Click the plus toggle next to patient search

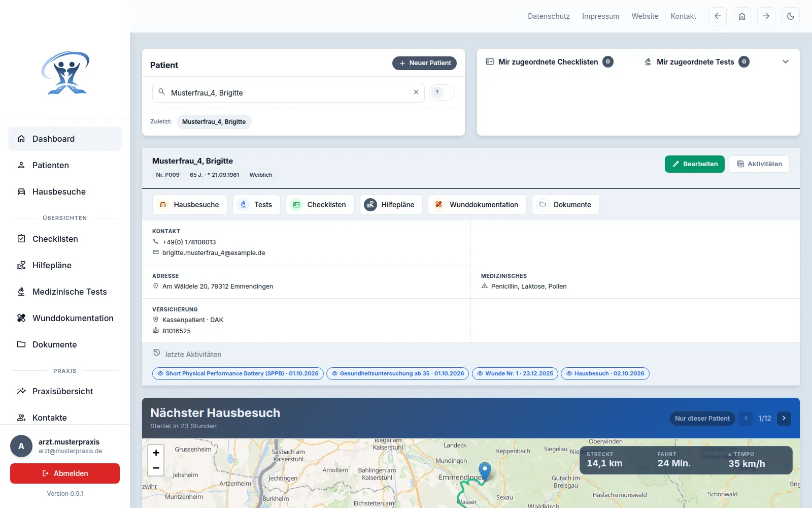coord(442,92)
